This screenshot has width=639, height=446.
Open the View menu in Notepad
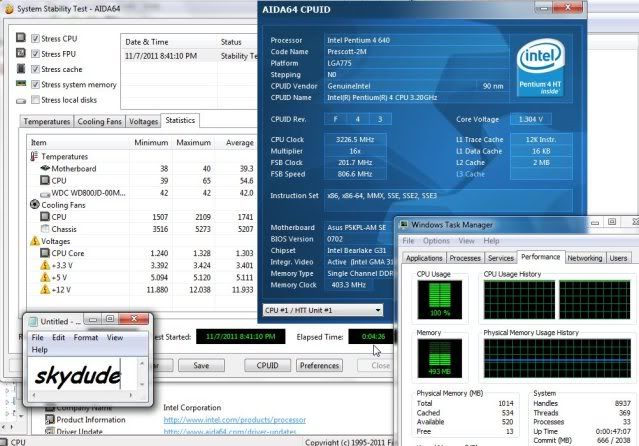click(x=115, y=338)
